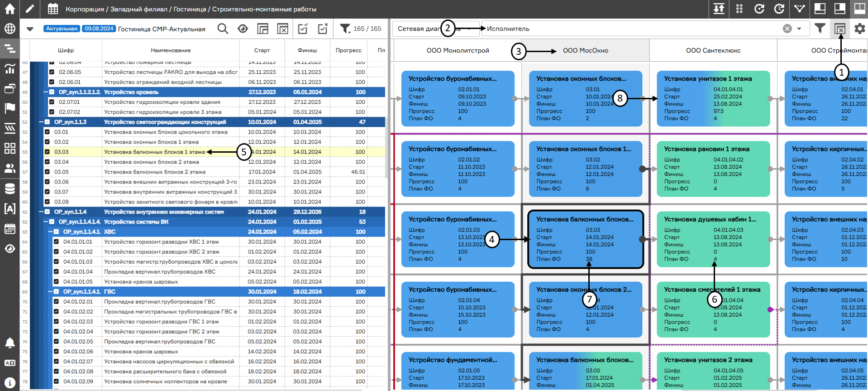
Task: Open the database icon in sidebar
Action: (x=10, y=188)
